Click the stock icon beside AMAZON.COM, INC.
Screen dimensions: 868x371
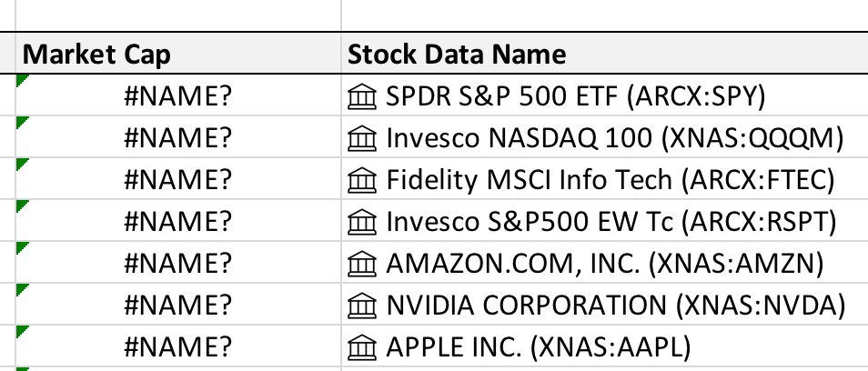[362, 263]
